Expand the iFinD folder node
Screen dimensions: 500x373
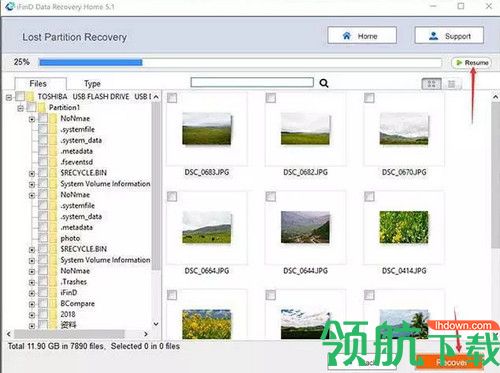point(32,293)
